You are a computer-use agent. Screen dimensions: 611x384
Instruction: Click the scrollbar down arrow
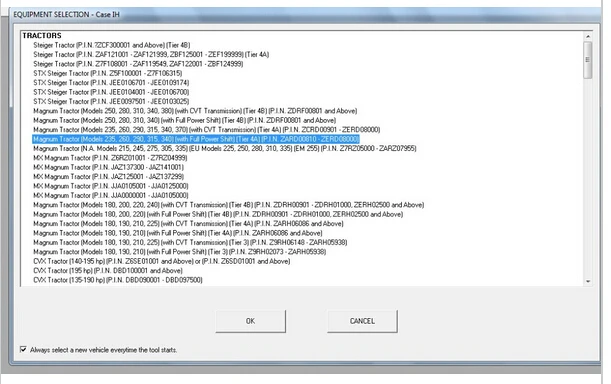coord(588,281)
